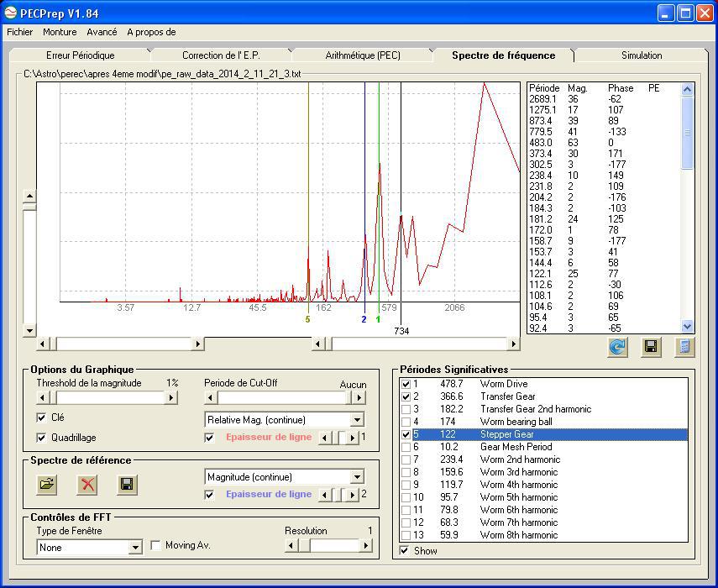Viewport: 718px width, 588px height.
Task: Open the Relative Mag. (continue) dropdown
Action: click(x=357, y=419)
